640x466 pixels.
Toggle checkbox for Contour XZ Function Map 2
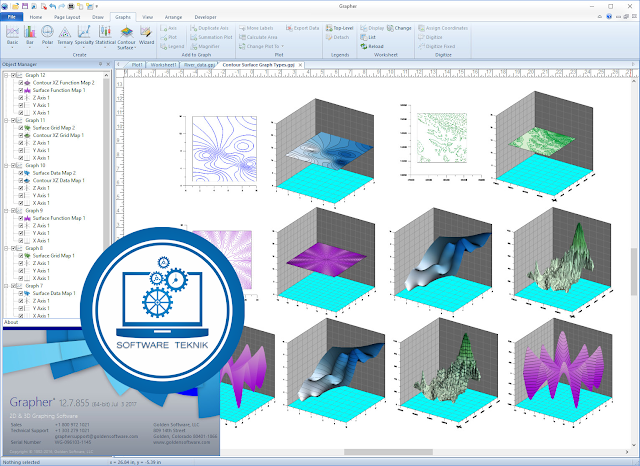pos(20,82)
